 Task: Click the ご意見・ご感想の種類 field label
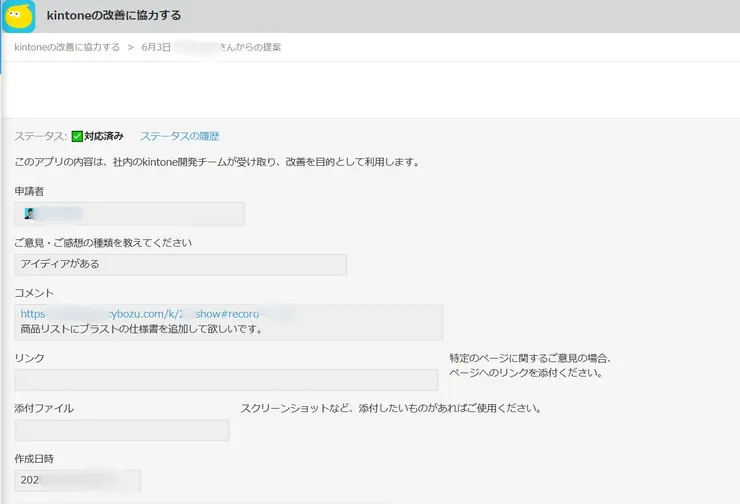pos(103,242)
